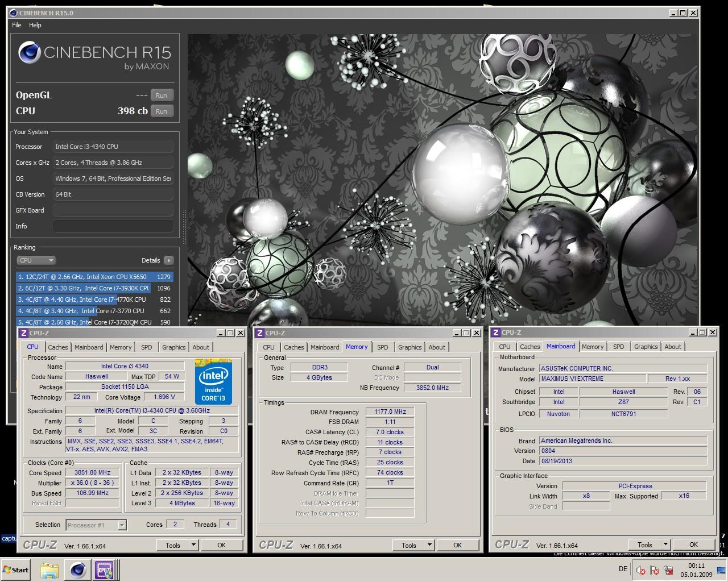Screen dimensions: 728x582
Task: Click the Intel Core i3 logo badge
Action: (214, 382)
